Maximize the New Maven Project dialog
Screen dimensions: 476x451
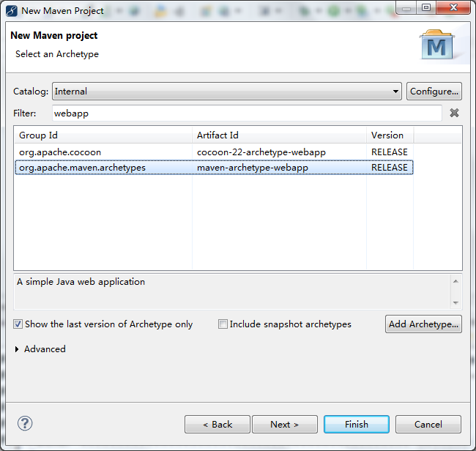pyautogui.click(x=426, y=7)
